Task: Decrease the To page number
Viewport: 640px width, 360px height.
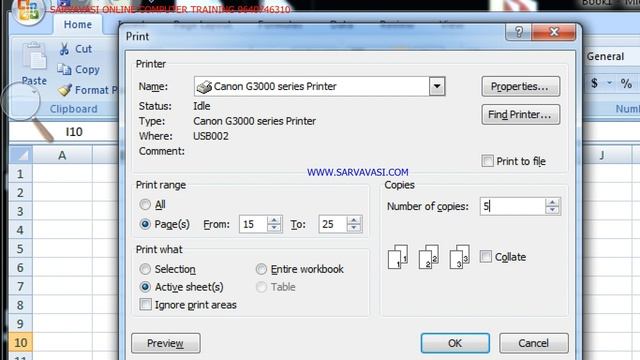Action: [x=354, y=228]
